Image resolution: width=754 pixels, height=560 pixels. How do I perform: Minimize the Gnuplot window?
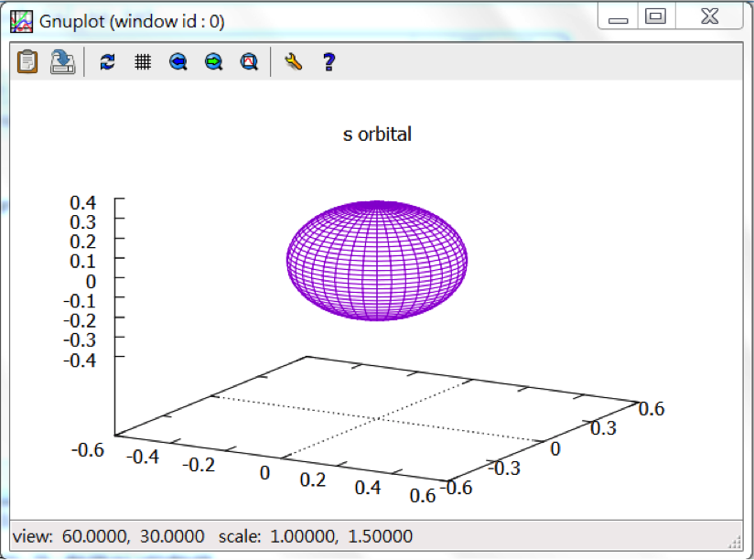(619, 17)
